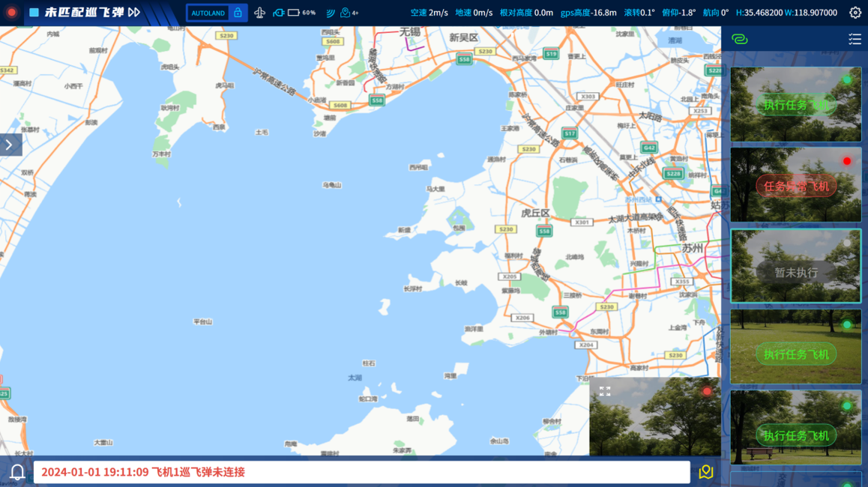This screenshot has width=868, height=487.
Task: Expand the left side panel arrow
Action: pos(10,145)
